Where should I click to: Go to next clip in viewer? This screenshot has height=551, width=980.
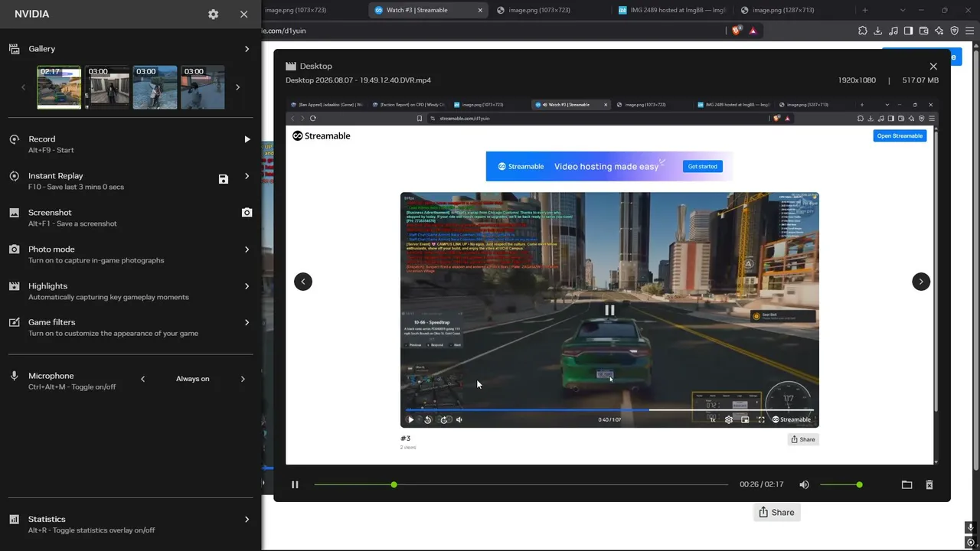pyautogui.click(x=921, y=282)
